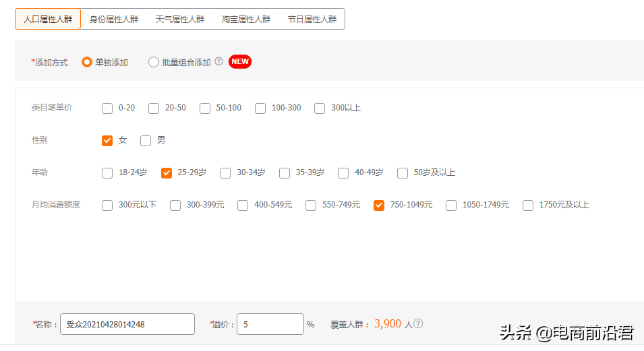Open help icon beside 批量组合添加
Image resolution: width=644 pixels, height=351 pixels.
pos(219,61)
